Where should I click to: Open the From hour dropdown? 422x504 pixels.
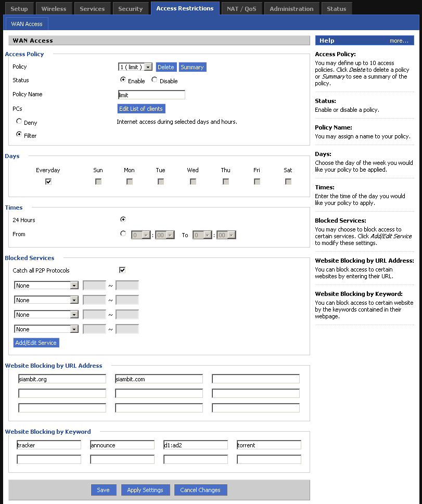coord(140,235)
